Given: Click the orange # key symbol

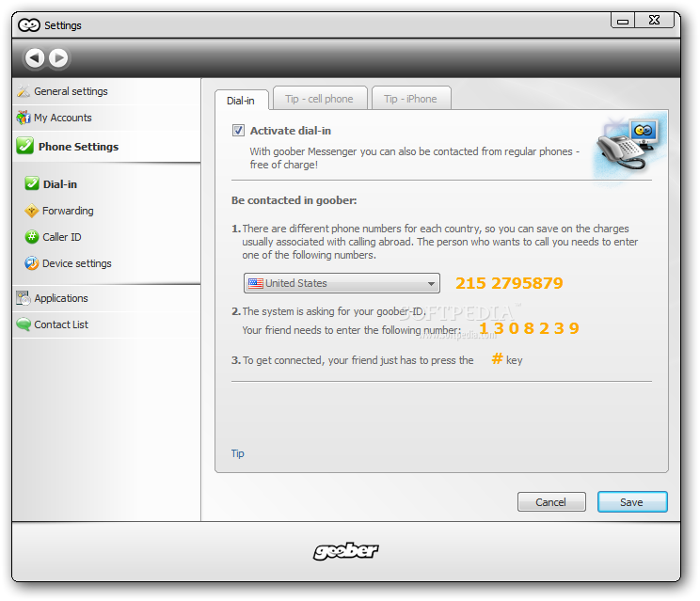Looking at the screenshot, I should click(497, 358).
